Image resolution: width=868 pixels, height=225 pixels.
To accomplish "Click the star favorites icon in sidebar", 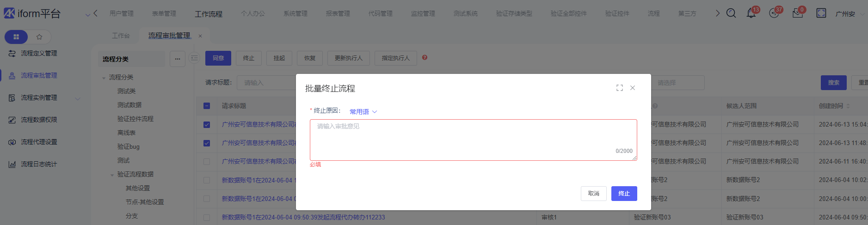I will [39, 36].
